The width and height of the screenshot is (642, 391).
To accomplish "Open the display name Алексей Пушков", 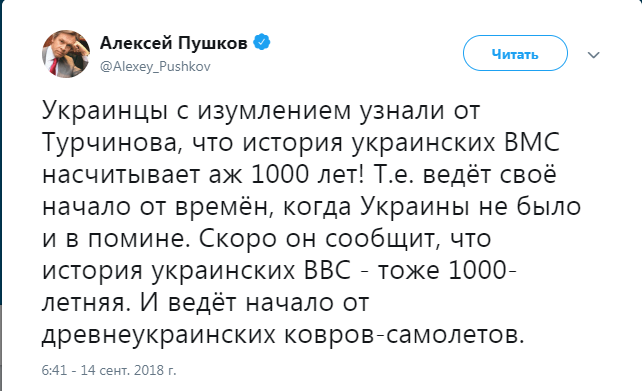I will click(x=174, y=43).
